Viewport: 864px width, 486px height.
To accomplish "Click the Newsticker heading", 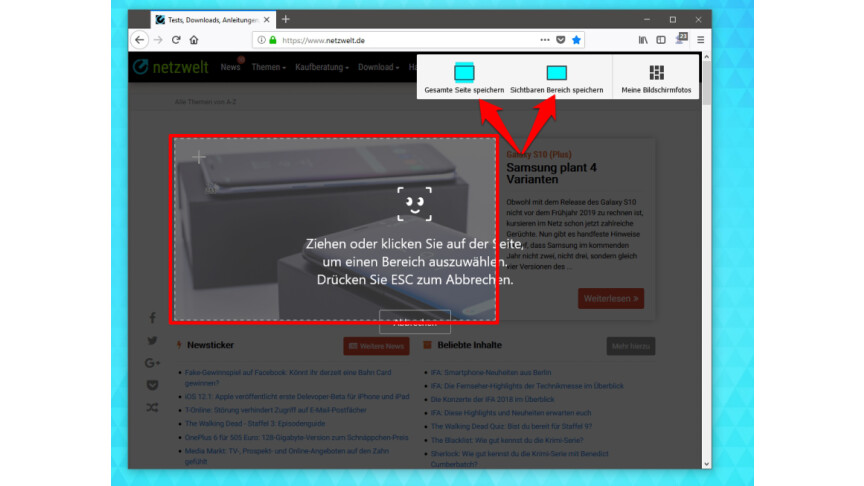I will 210,345.
